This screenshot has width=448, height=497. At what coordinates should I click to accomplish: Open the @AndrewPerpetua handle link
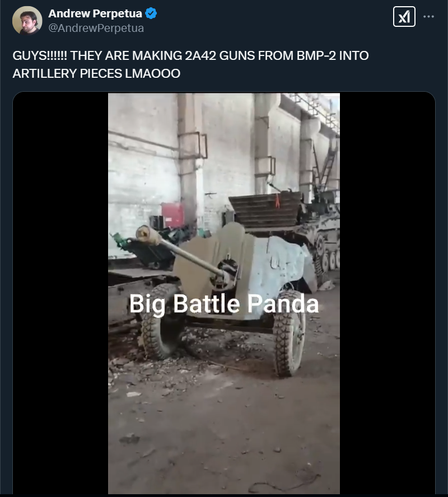(x=96, y=28)
